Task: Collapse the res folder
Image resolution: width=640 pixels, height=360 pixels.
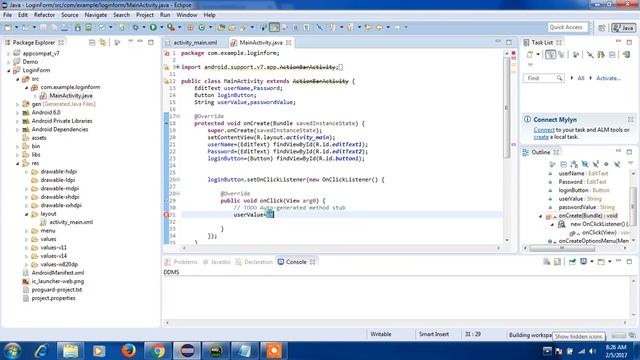Action: pyautogui.click(x=18, y=163)
